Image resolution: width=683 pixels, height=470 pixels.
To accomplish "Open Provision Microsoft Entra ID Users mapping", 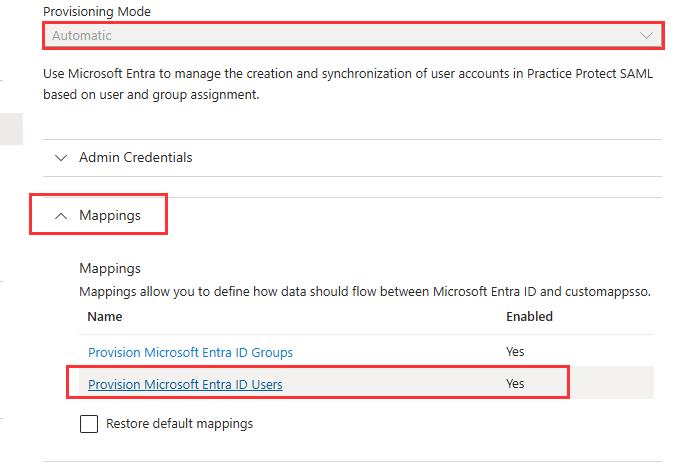I will (x=185, y=384).
